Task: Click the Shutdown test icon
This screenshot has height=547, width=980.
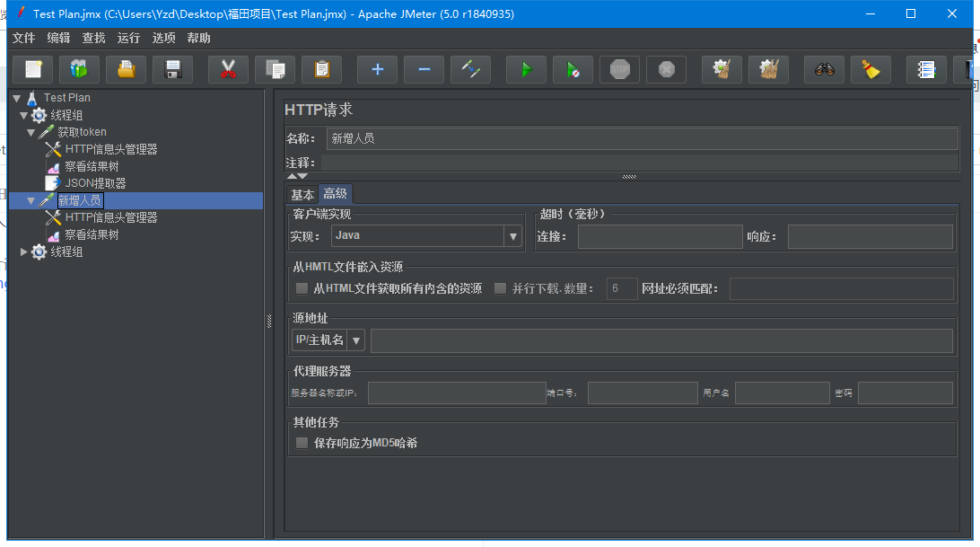Action: (x=666, y=69)
